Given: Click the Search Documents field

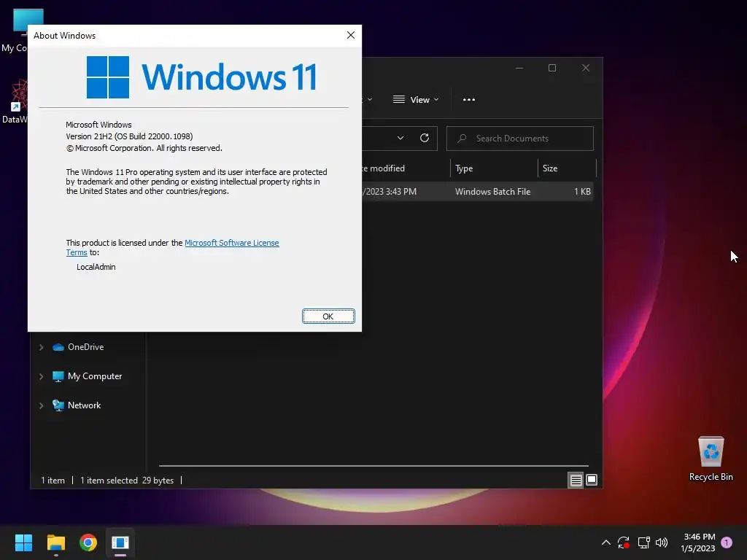Looking at the screenshot, I should [519, 139].
